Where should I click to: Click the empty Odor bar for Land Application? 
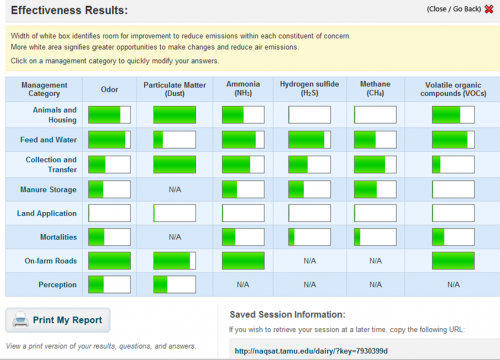pyautogui.click(x=109, y=213)
